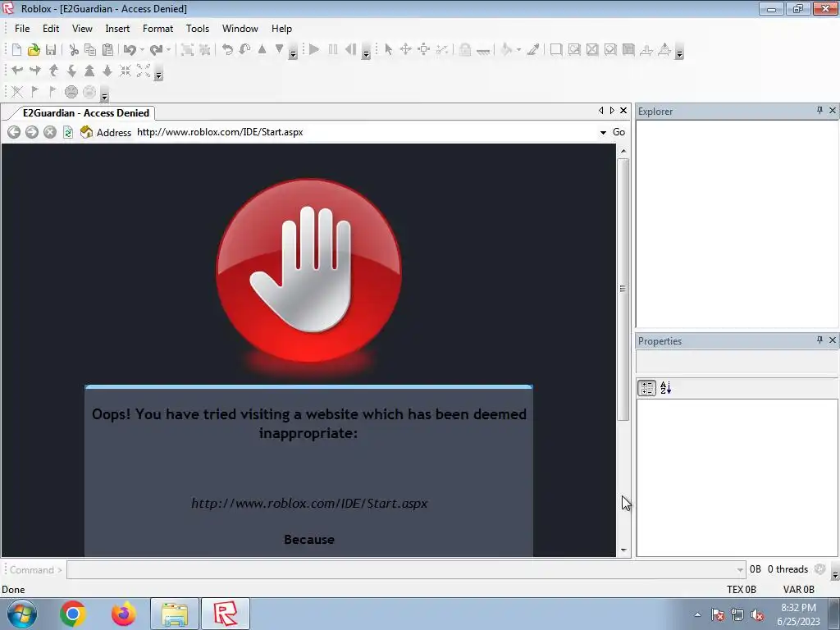Click the browser Back button
The width and height of the screenshot is (840, 630).
click(14, 132)
